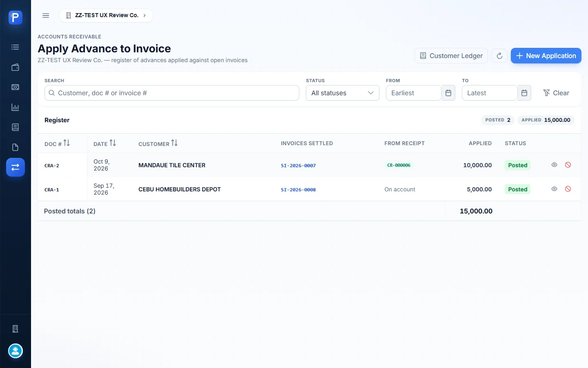Void CRA-1 with the red cancel icon
This screenshot has height=368, width=588.
[568, 189]
